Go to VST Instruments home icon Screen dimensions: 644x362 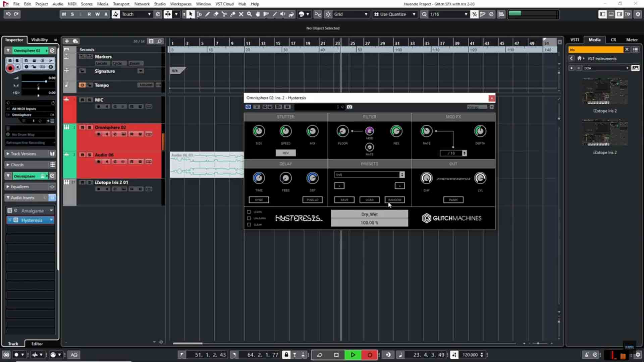coord(579,58)
